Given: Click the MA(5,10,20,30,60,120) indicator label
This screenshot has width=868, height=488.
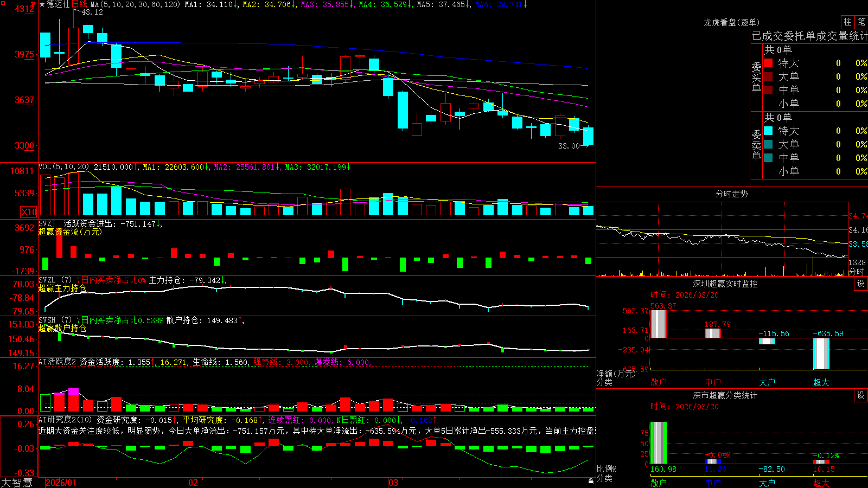Looking at the screenshot, I should (135, 4).
